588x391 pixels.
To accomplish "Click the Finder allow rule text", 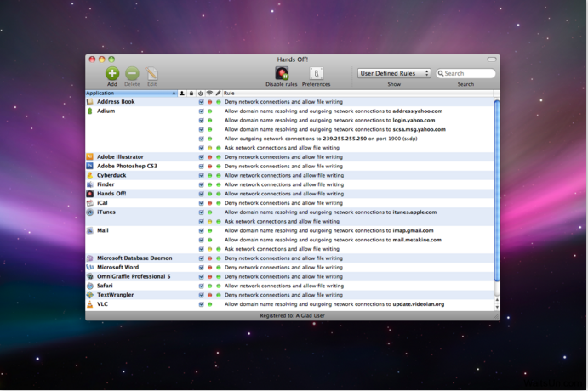I will (x=284, y=184).
